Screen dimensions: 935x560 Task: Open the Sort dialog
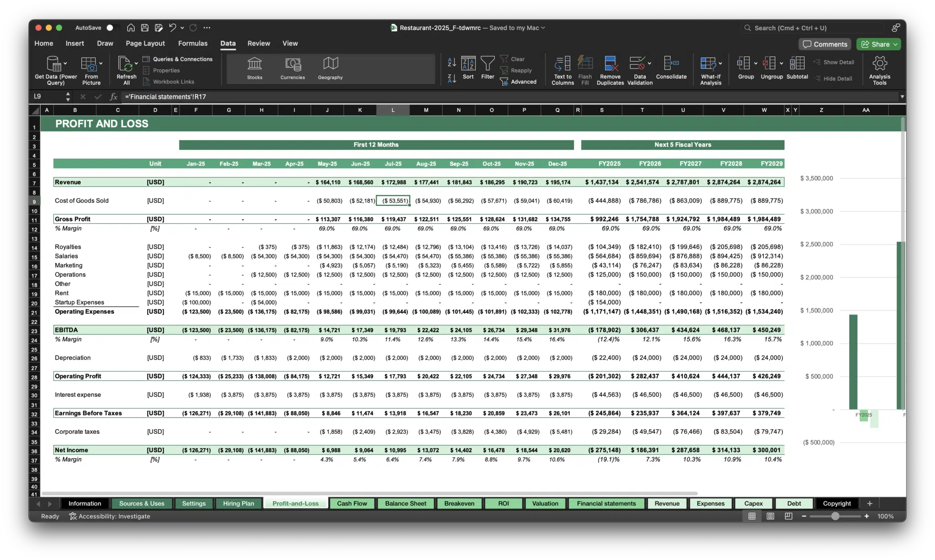(x=468, y=68)
